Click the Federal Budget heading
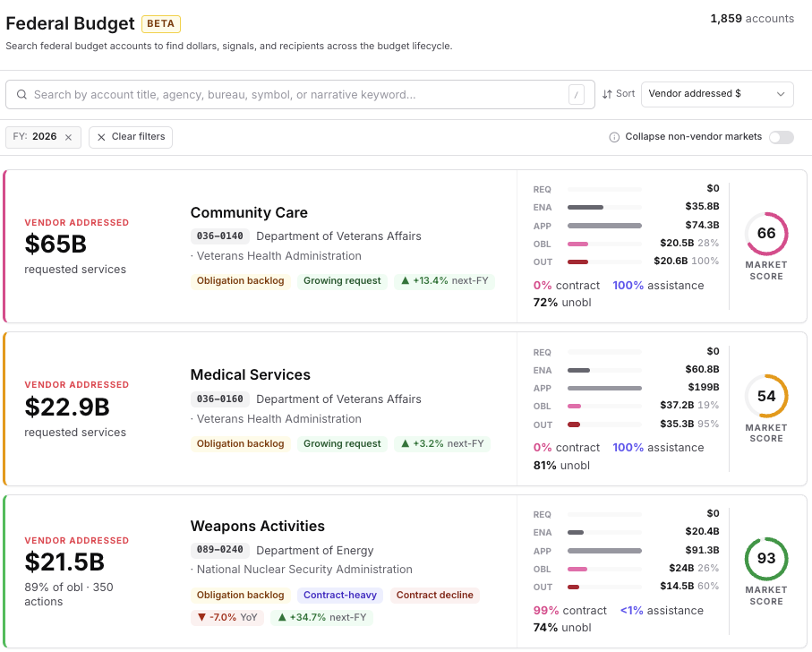Image resolution: width=812 pixels, height=652 pixels. [x=70, y=24]
